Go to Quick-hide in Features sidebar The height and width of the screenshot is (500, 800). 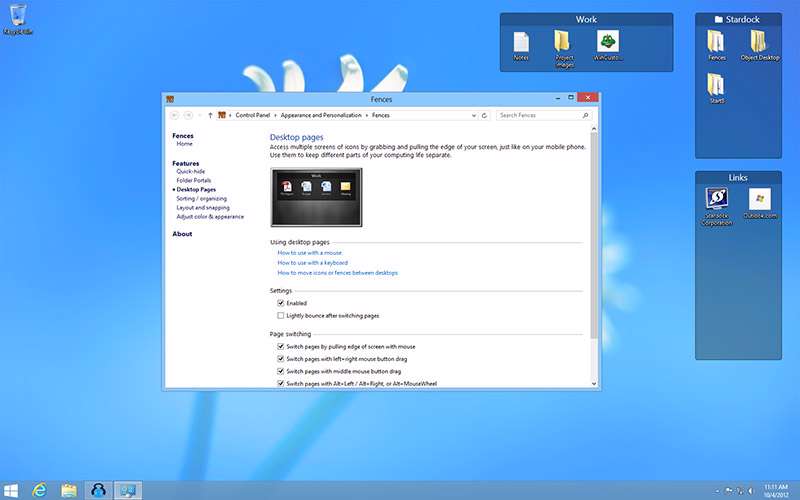point(191,171)
